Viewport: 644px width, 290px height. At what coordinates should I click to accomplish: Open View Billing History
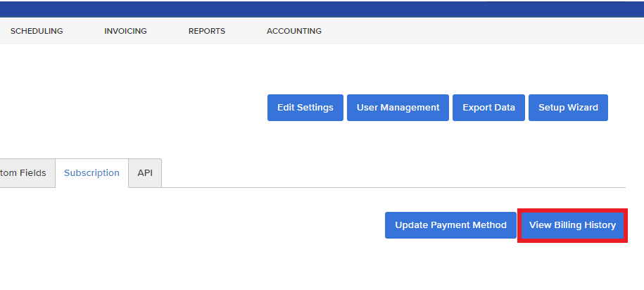pyautogui.click(x=572, y=225)
